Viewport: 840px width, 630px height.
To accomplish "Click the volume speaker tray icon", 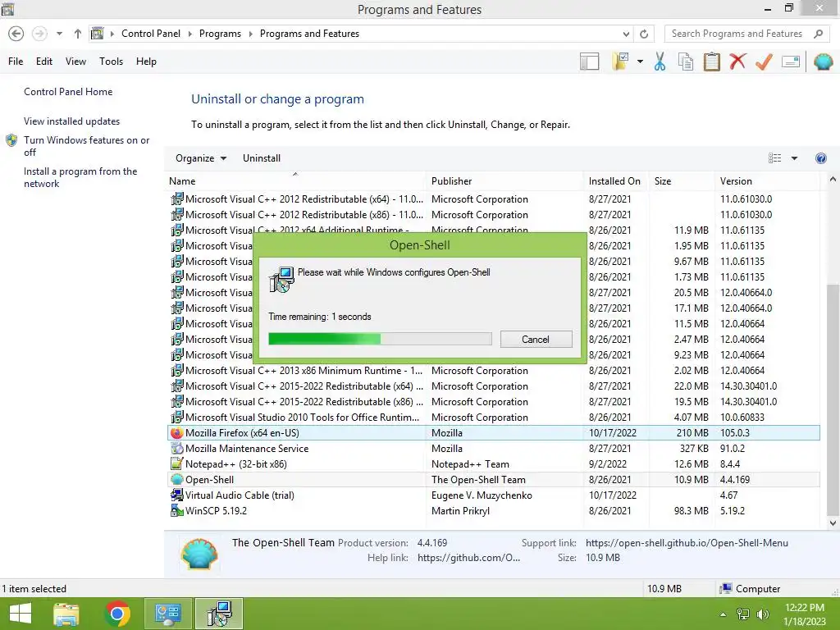I will 763,614.
